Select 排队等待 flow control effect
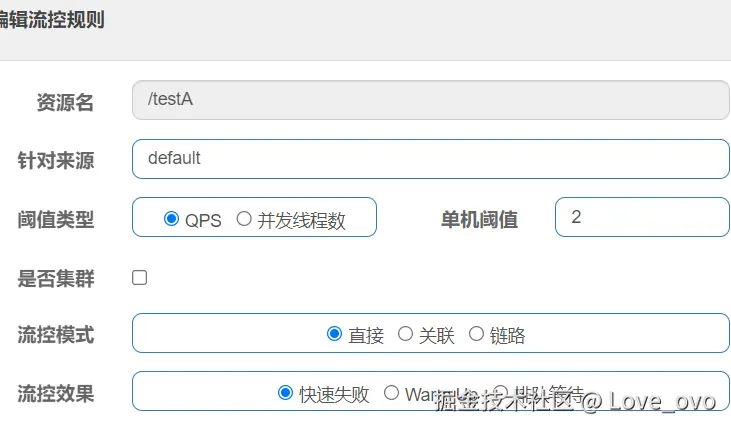 (x=501, y=393)
